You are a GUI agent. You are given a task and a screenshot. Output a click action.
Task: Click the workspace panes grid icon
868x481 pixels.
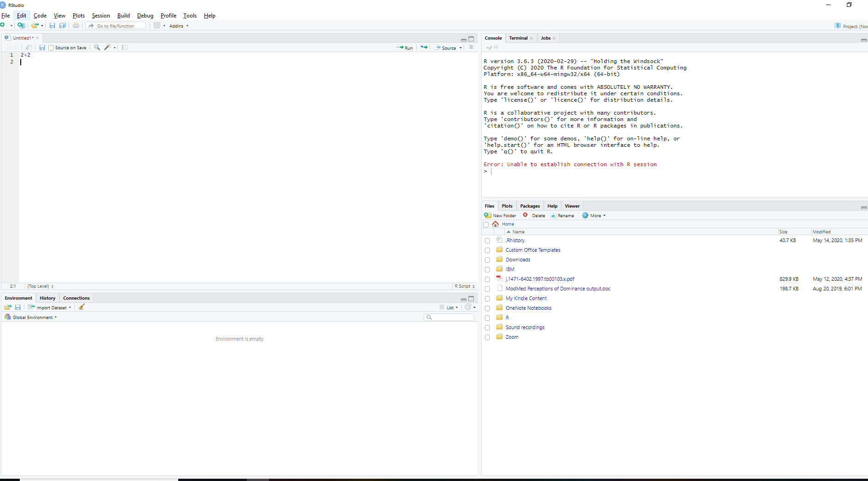coord(157,25)
